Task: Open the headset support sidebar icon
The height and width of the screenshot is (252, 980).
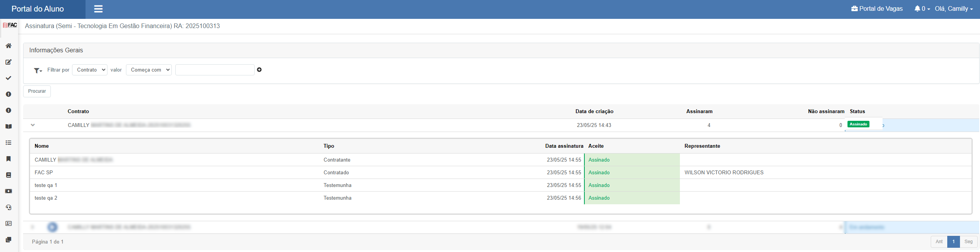Action: pyautogui.click(x=8, y=207)
